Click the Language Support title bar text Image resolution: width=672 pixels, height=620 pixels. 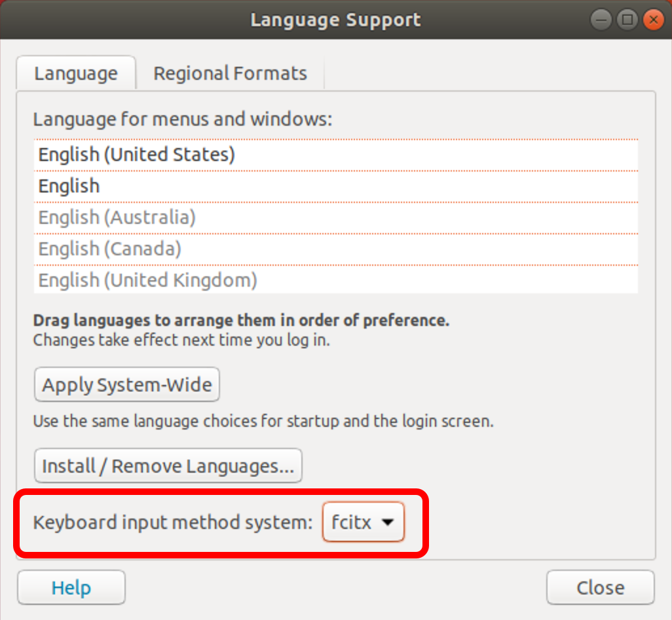point(335,20)
